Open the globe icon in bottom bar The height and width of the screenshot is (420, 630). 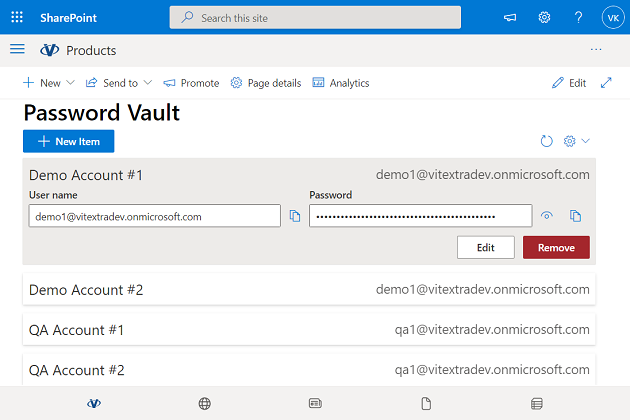click(205, 403)
